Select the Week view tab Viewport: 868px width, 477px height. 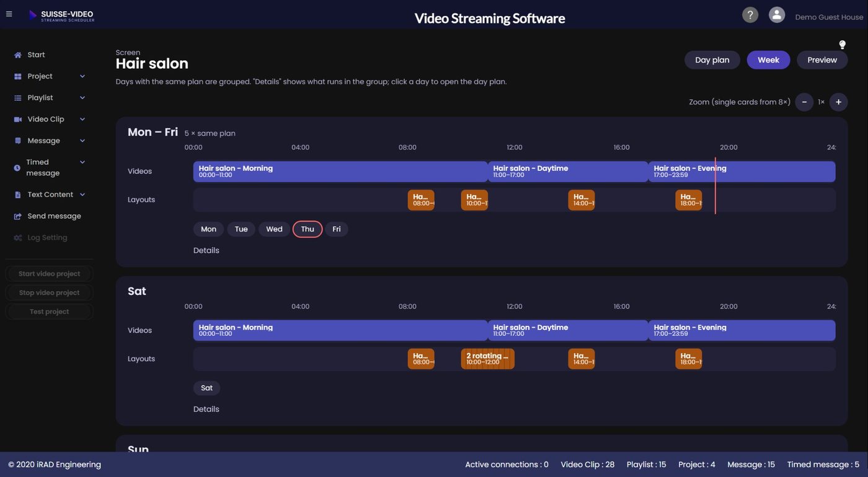click(768, 60)
